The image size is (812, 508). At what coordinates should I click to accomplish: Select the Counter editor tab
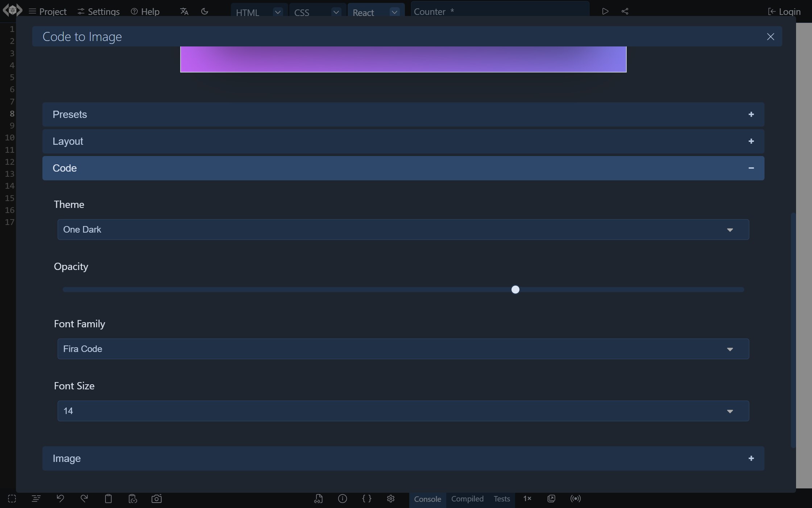click(430, 11)
